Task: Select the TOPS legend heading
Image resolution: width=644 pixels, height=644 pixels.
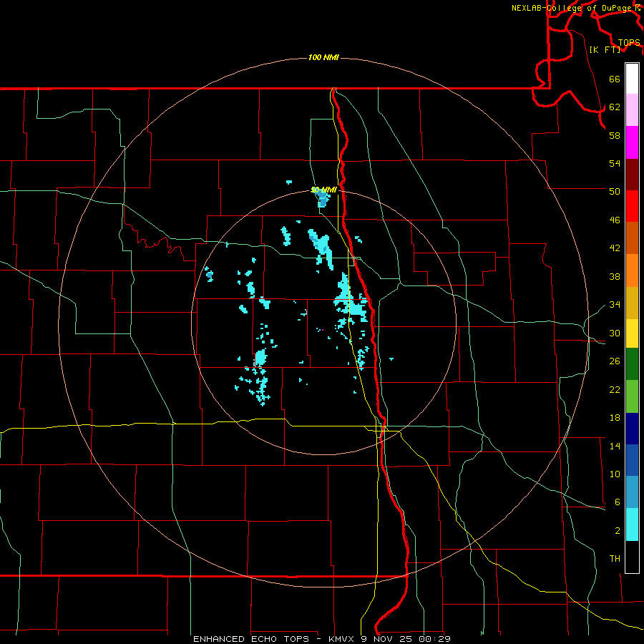Action: 629,43
